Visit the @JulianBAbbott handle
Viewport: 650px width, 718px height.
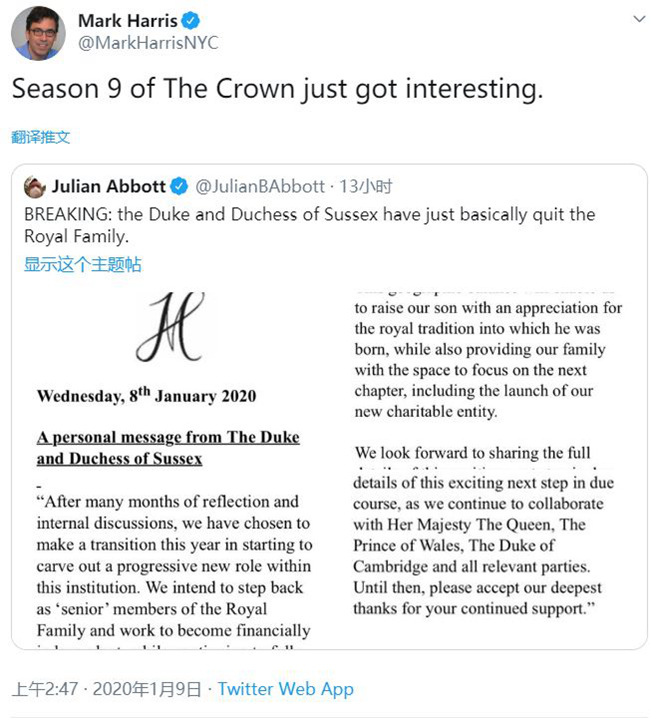coord(260,186)
